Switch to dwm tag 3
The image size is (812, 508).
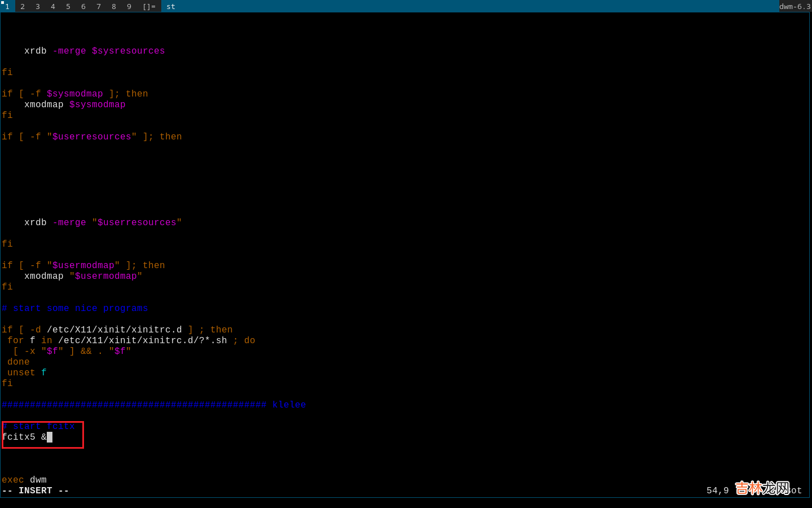(38, 6)
